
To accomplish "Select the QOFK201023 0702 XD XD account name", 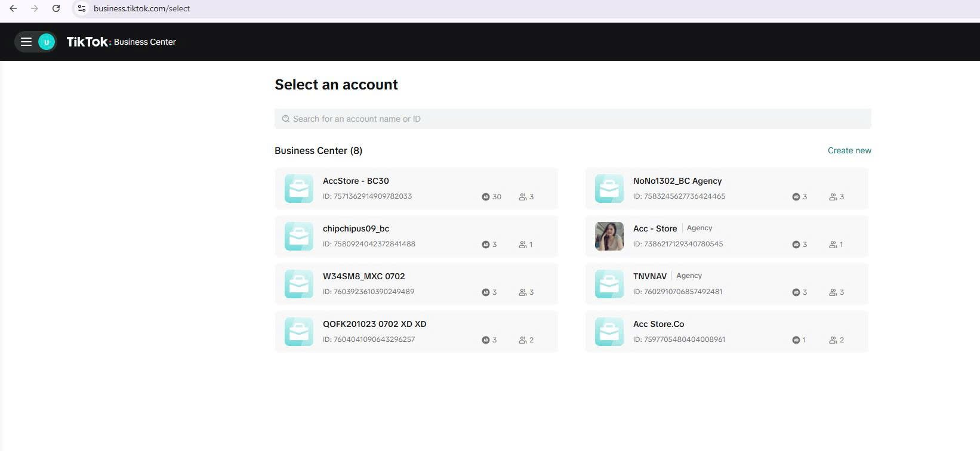I will pos(375,324).
